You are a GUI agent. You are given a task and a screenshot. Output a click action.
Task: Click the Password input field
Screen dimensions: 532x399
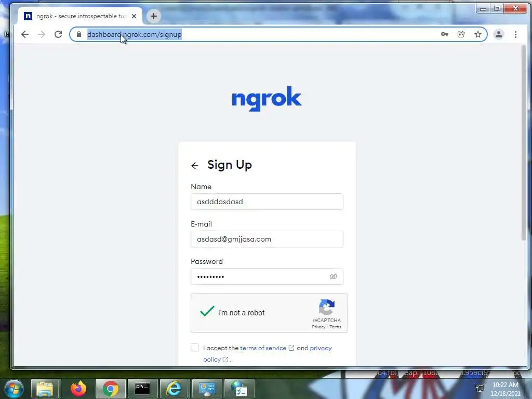pos(267,276)
